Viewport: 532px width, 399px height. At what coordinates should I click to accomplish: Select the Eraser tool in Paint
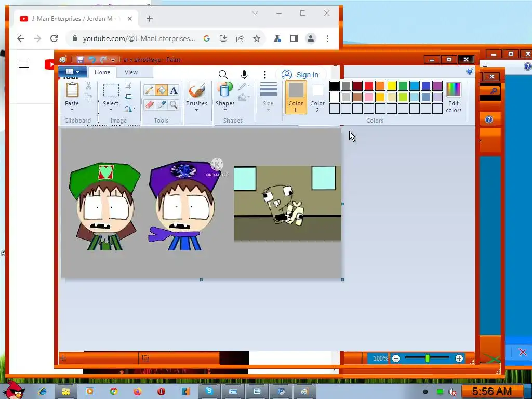coord(149,104)
